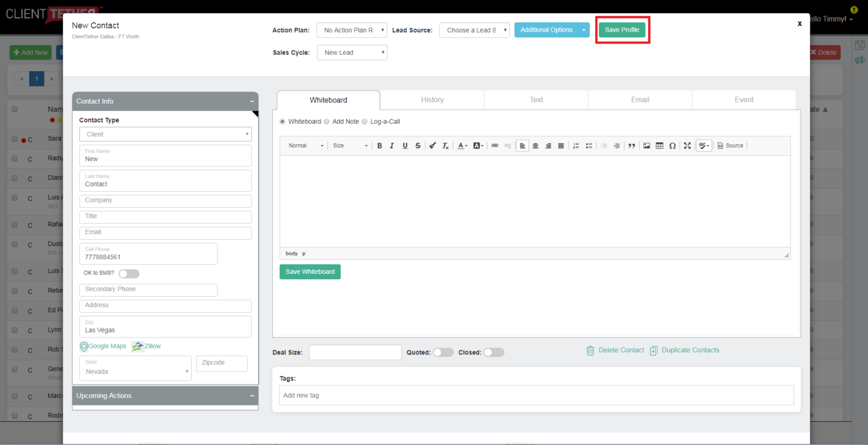Click the block quote icon
This screenshot has height=445, width=868.
(631, 146)
